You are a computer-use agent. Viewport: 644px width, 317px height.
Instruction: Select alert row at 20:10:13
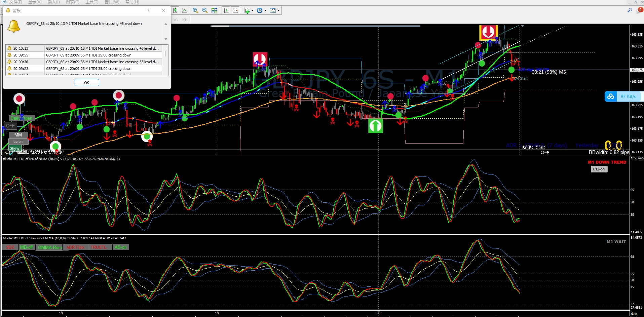pos(84,48)
